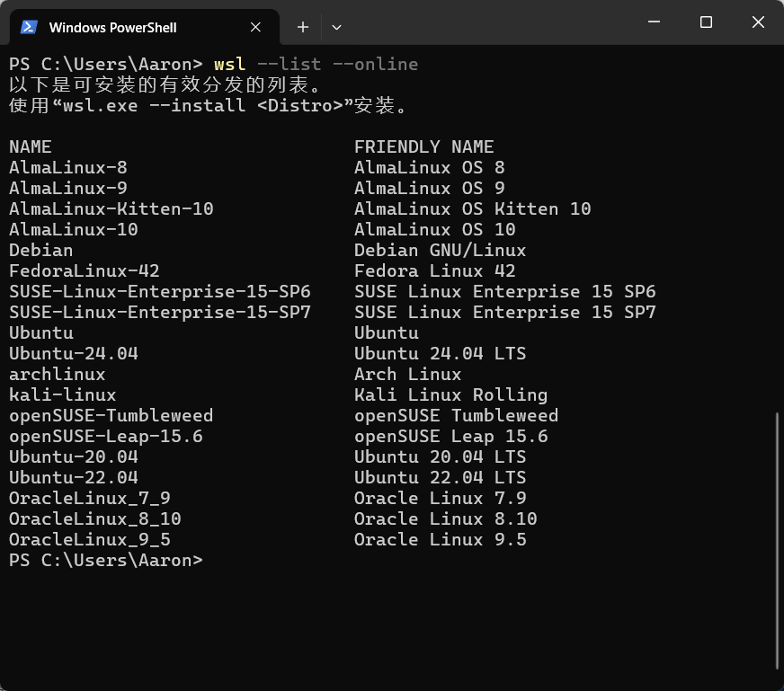Click 'Oracle Linux 8.10' friendly name
This screenshot has height=691, width=784.
446,519
